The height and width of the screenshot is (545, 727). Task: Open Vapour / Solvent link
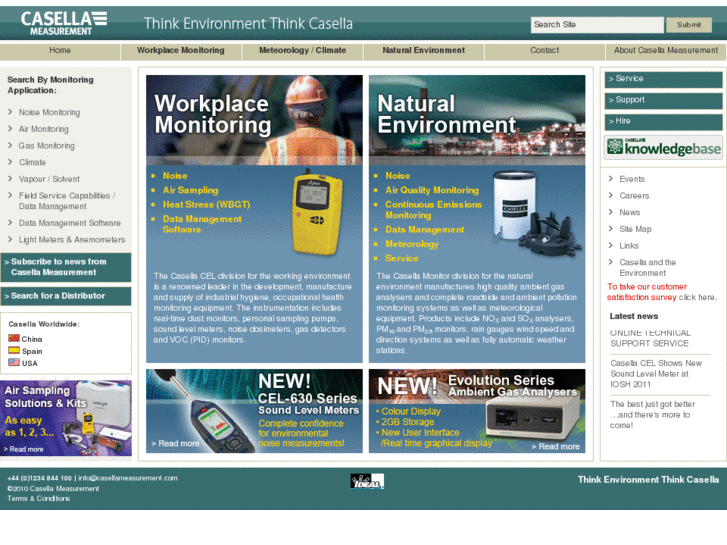coord(49,179)
